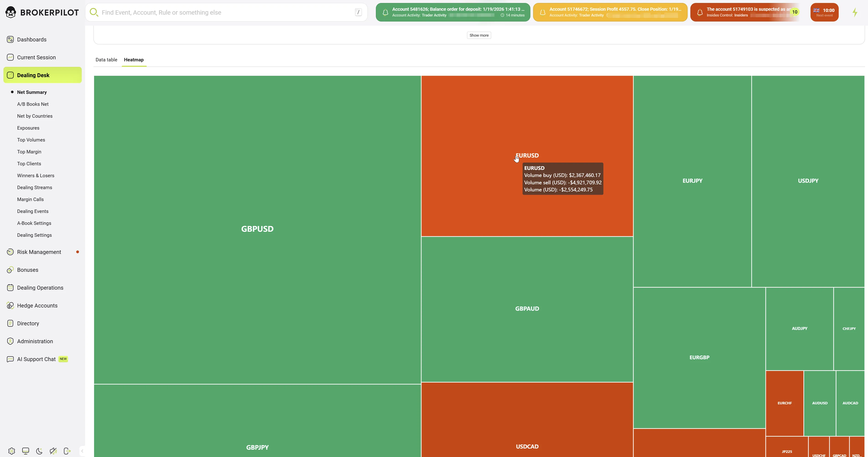Viewport: 868px width, 457px height.
Task: Open the AI Support Chat icon
Action: 11,359
